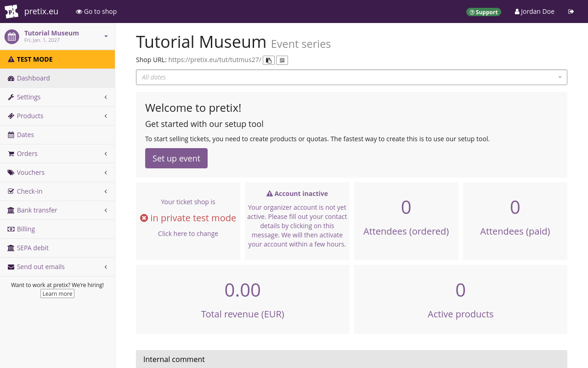The image size is (588, 368).
Task: Click the Vouchers tags icon
Action: pos(11,172)
